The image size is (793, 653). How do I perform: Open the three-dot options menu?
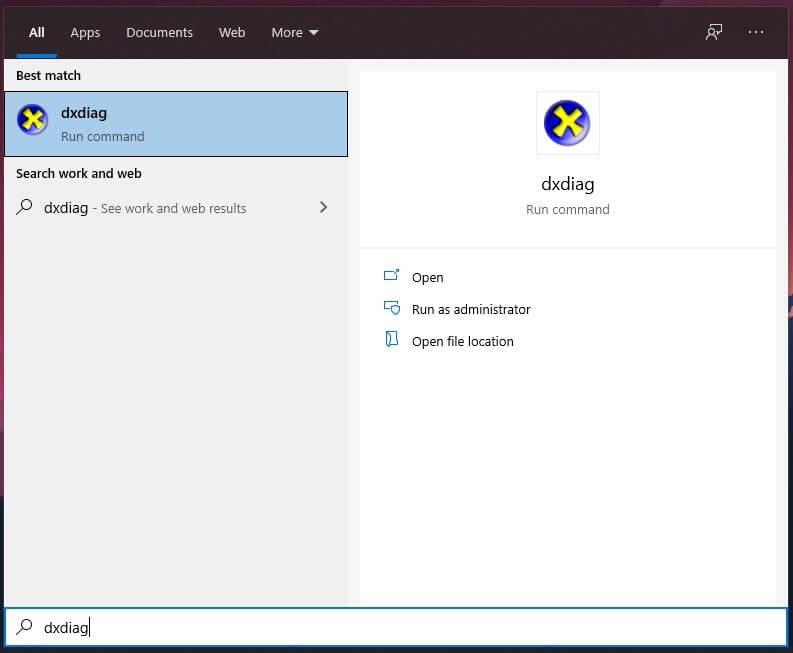point(756,32)
